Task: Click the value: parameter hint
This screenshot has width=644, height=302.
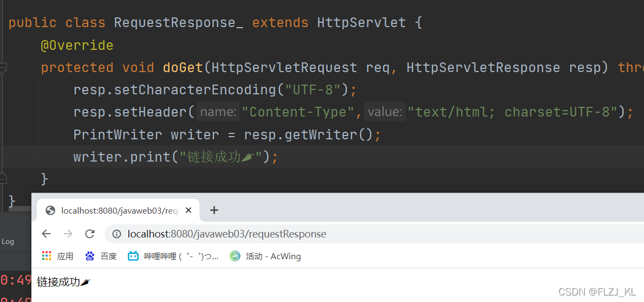Action: tap(384, 112)
